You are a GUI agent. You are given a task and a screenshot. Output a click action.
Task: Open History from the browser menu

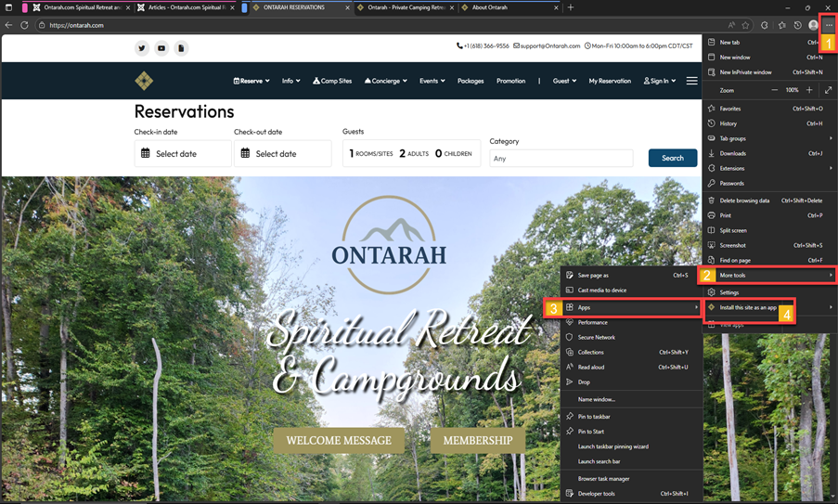769,123
